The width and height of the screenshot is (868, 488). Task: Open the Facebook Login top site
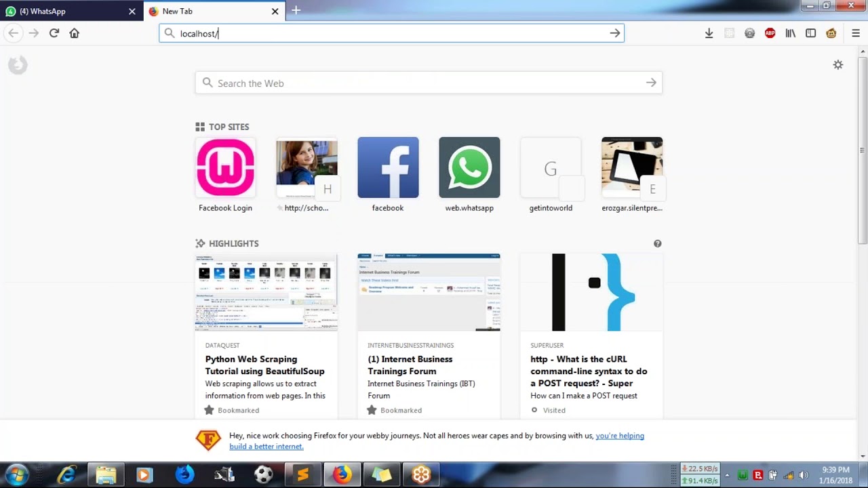click(225, 175)
